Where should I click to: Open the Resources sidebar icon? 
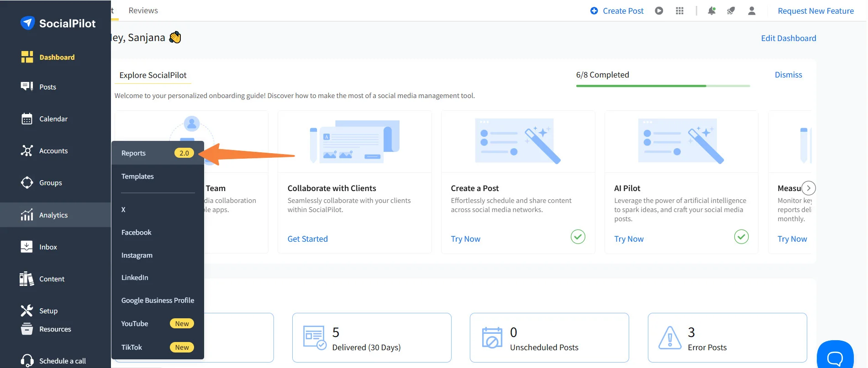point(27,329)
